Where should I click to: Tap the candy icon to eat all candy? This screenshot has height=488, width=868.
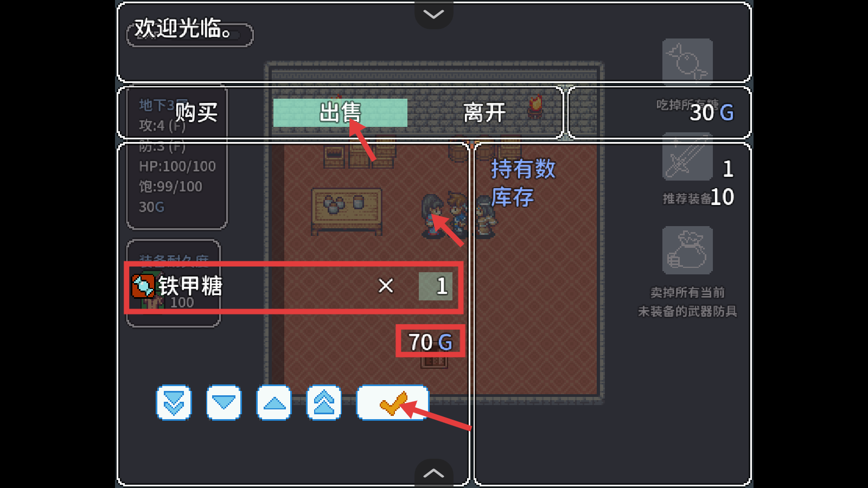[x=687, y=62]
